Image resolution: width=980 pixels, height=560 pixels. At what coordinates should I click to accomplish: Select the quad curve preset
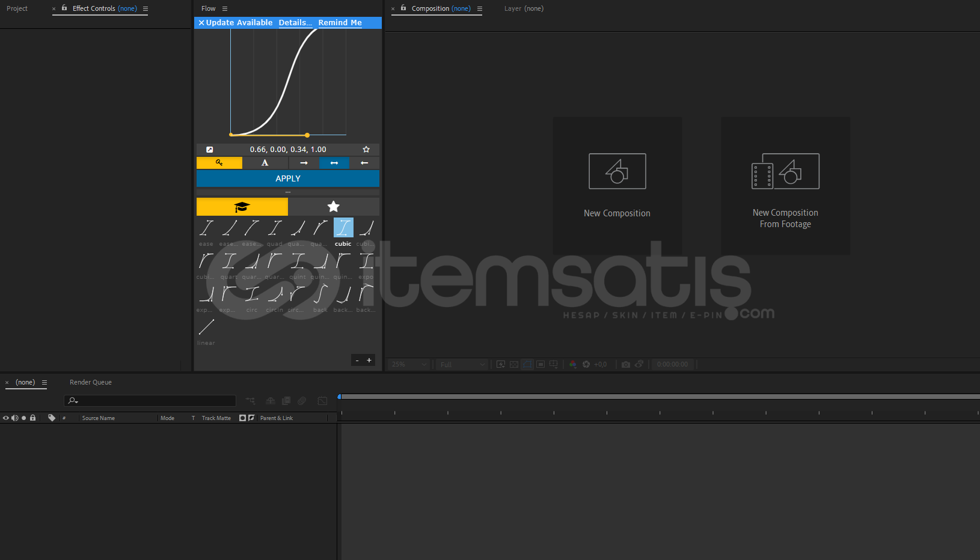coord(275,228)
